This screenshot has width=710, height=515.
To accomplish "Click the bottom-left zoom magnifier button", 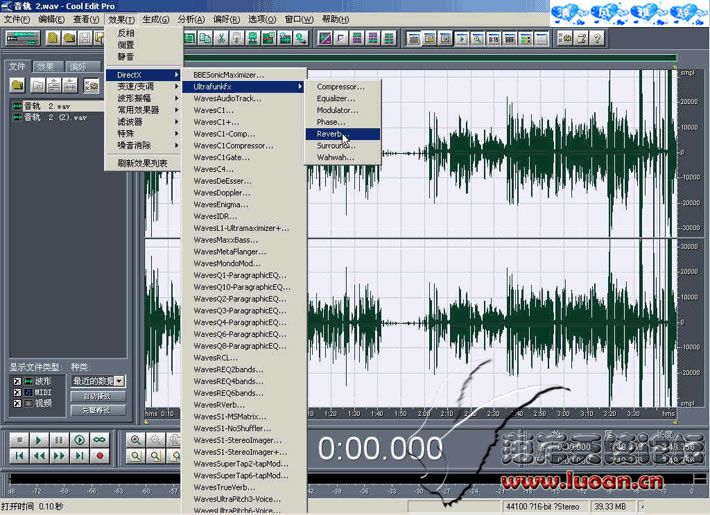I will coord(135,456).
